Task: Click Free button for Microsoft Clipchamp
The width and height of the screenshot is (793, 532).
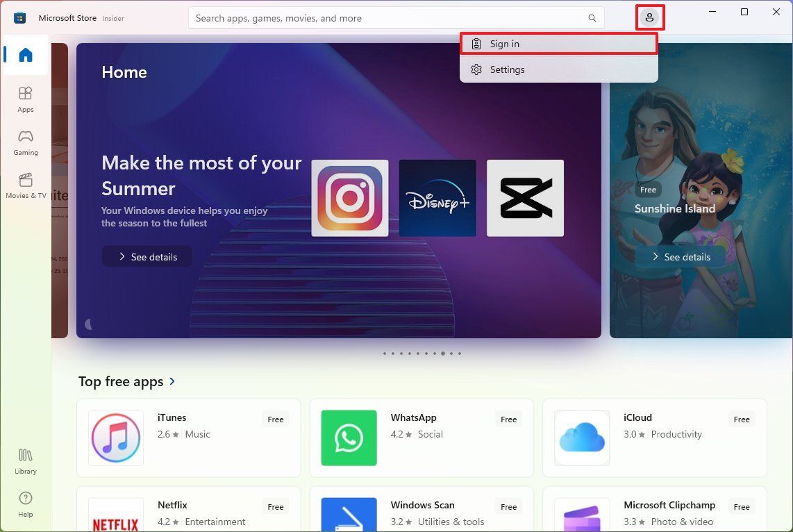Action: [742, 507]
